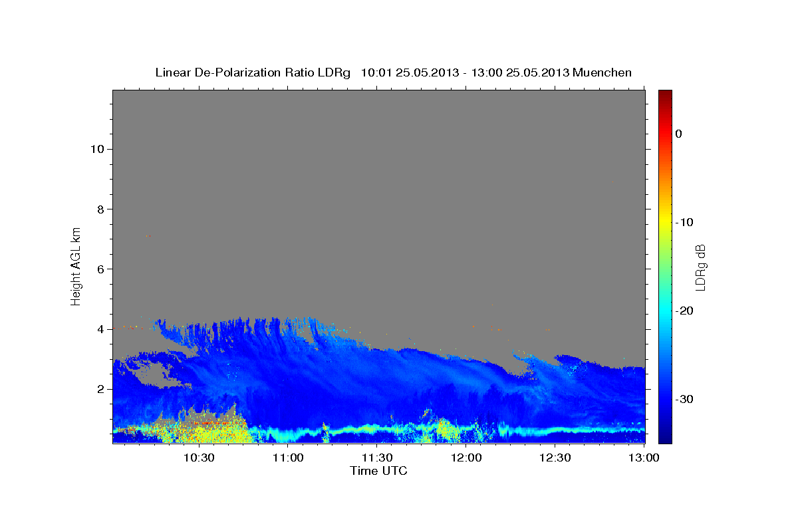
Task: Click the height tick label "8"
Action: tap(100, 209)
